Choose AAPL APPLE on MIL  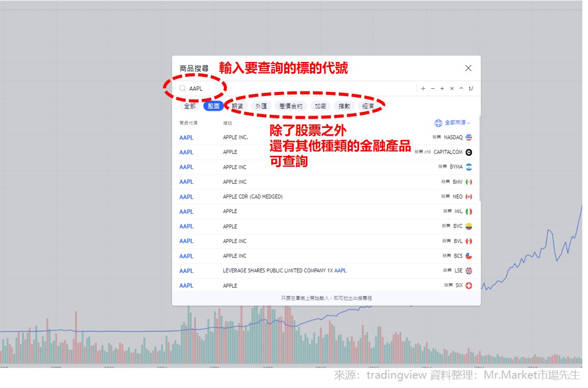(x=325, y=212)
